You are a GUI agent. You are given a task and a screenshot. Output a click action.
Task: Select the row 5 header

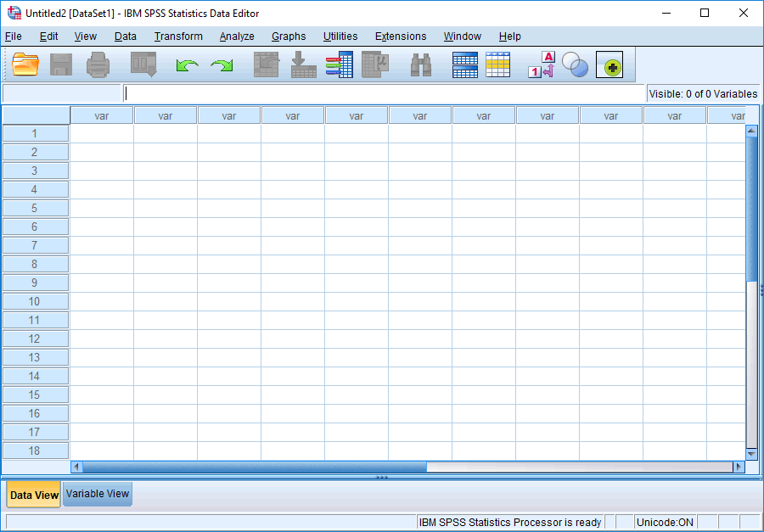tap(36, 207)
